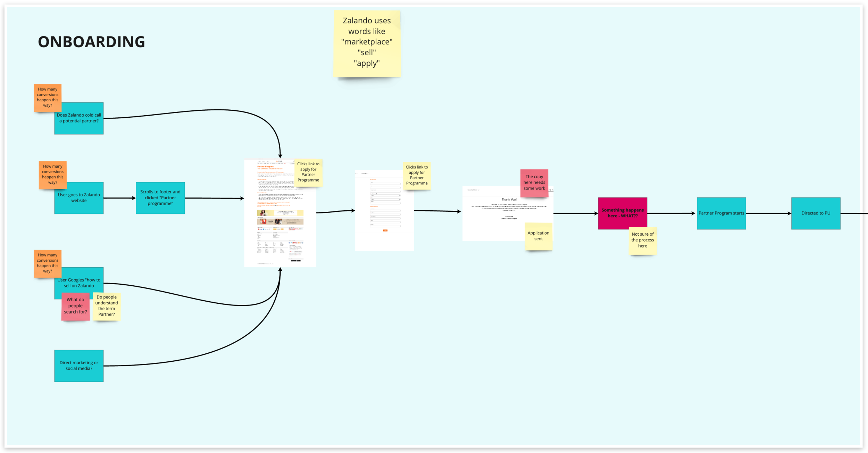This screenshot has height=453, width=868.
Task: Click the orange conversions note above Googles box
Action: click(x=48, y=263)
